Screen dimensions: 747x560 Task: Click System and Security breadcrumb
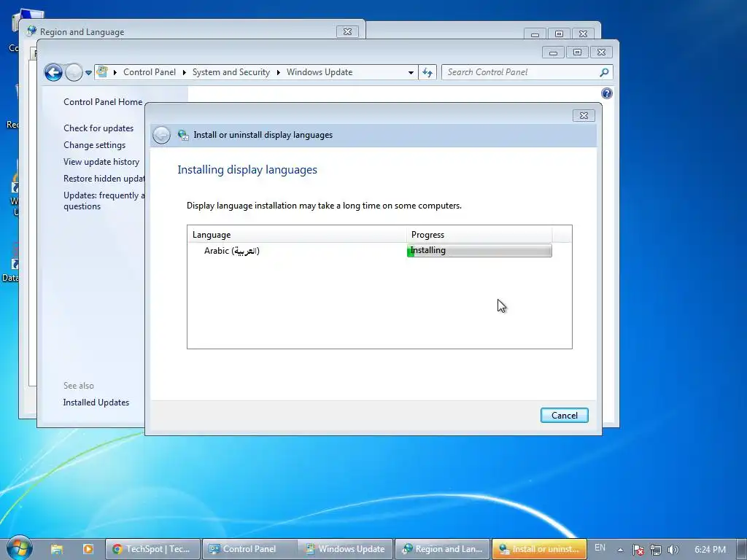(x=231, y=72)
